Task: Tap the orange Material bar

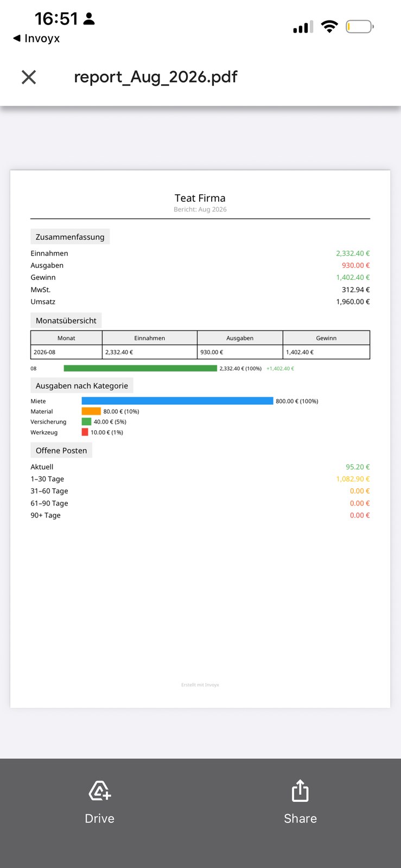Action: click(91, 411)
